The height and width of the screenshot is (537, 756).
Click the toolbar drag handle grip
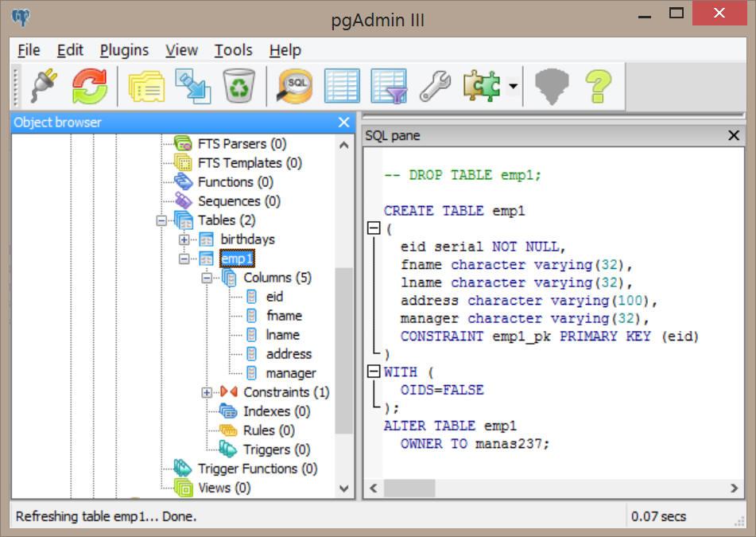tap(15, 87)
